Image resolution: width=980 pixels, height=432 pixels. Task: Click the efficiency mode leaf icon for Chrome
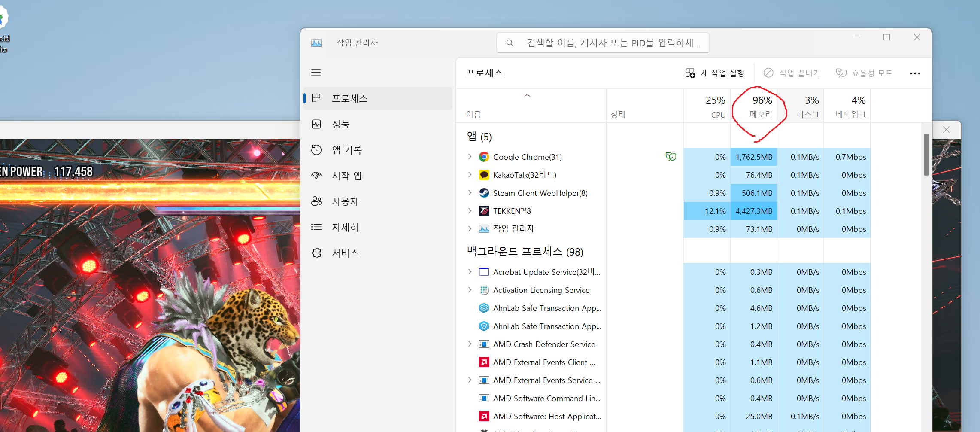coord(671,157)
